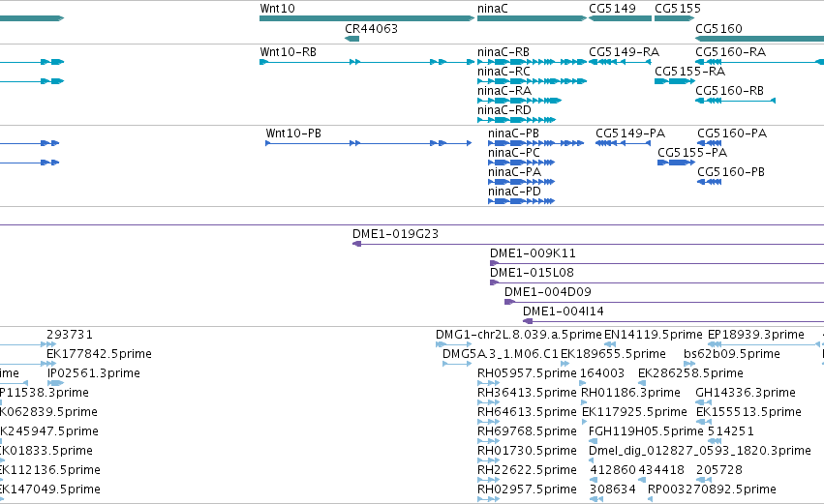The image size is (824, 504).
Task: Select the Wnt10 gene bar
Action: click(x=367, y=18)
